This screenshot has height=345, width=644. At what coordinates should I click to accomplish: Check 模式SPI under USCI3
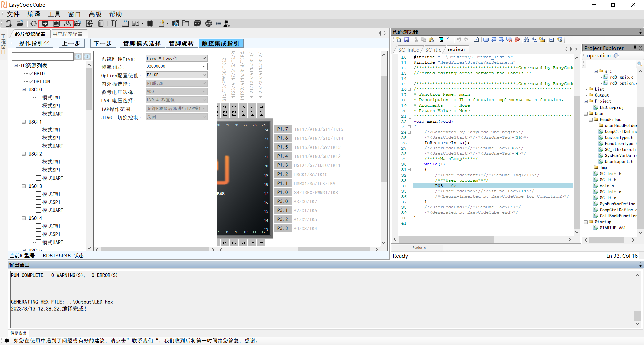pyautogui.click(x=39, y=202)
